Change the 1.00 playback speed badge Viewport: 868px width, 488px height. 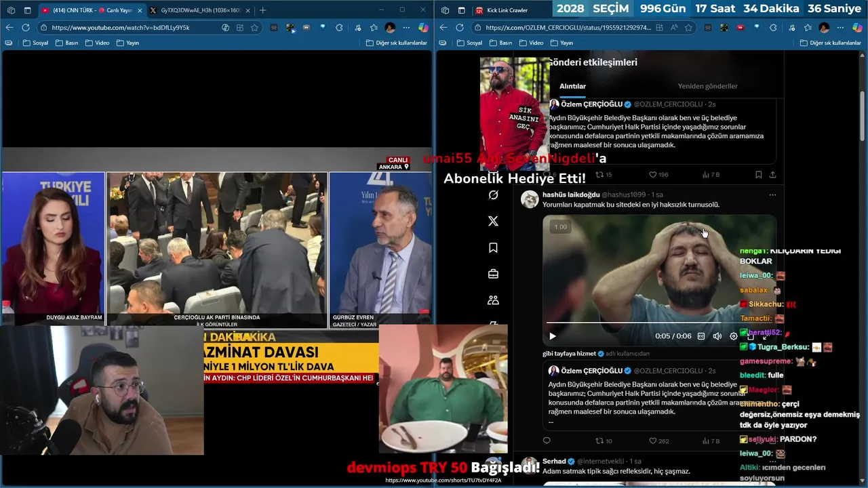[560, 227]
